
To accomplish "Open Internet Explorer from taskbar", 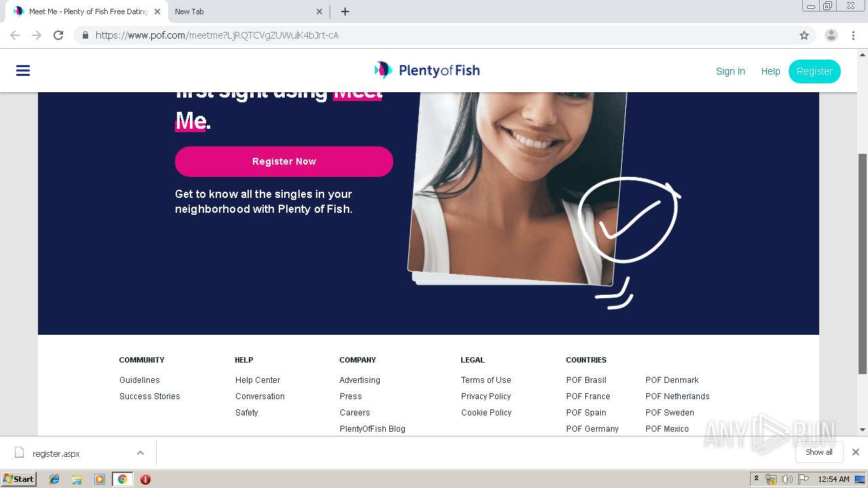I will point(54,479).
